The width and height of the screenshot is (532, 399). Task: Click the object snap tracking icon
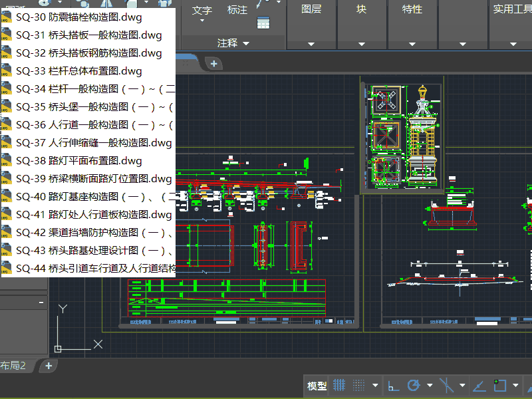click(479, 385)
